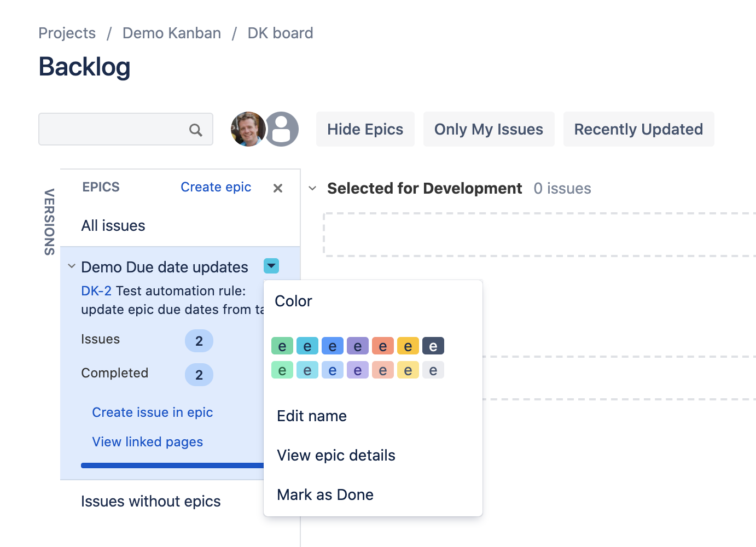Click the Create epic link
756x547 pixels.
coord(216,187)
